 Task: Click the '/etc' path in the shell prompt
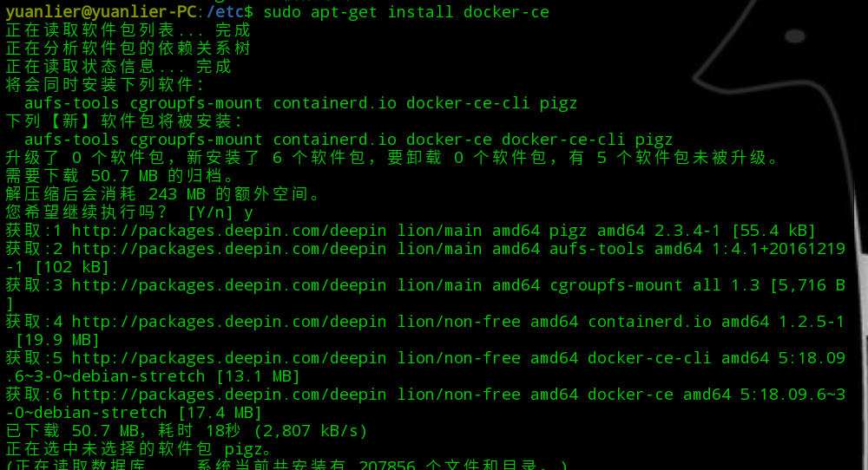(x=226, y=12)
